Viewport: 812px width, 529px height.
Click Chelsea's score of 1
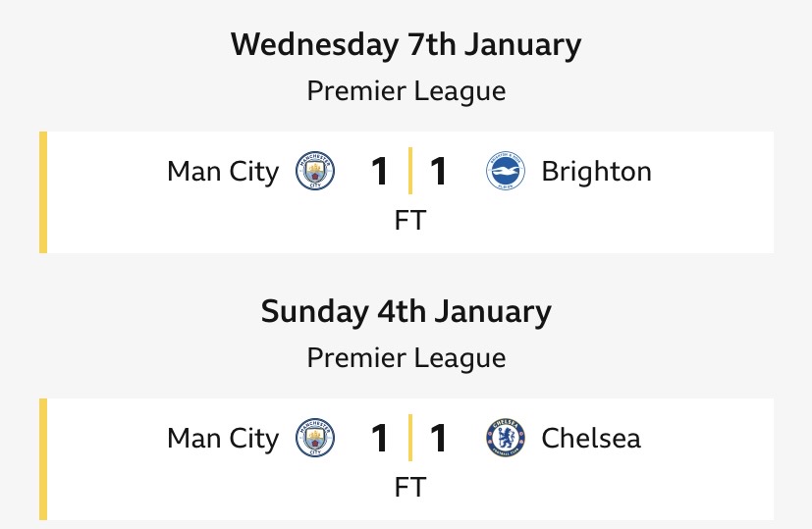(439, 438)
